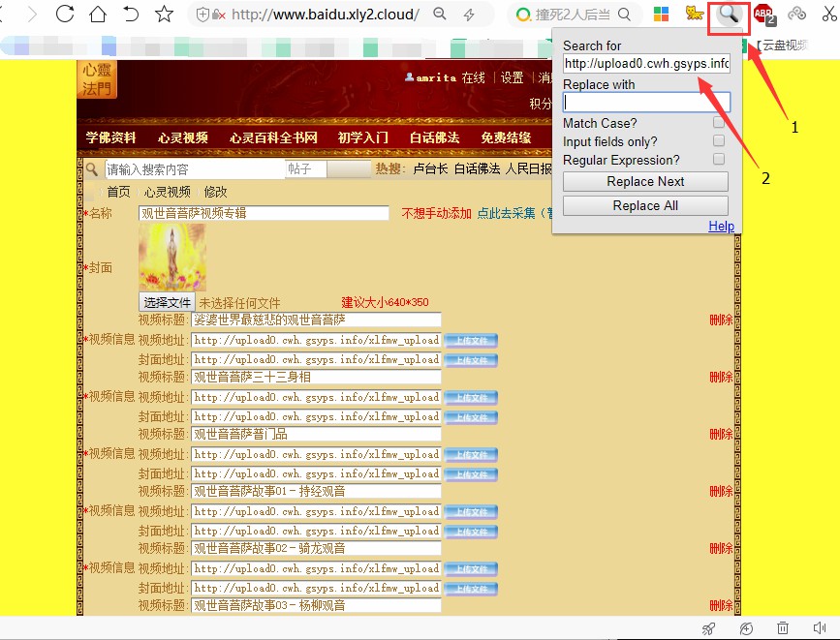Open 心灵百科全书网 navigation item
This screenshot has height=640, width=840.
pyautogui.click(x=273, y=137)
